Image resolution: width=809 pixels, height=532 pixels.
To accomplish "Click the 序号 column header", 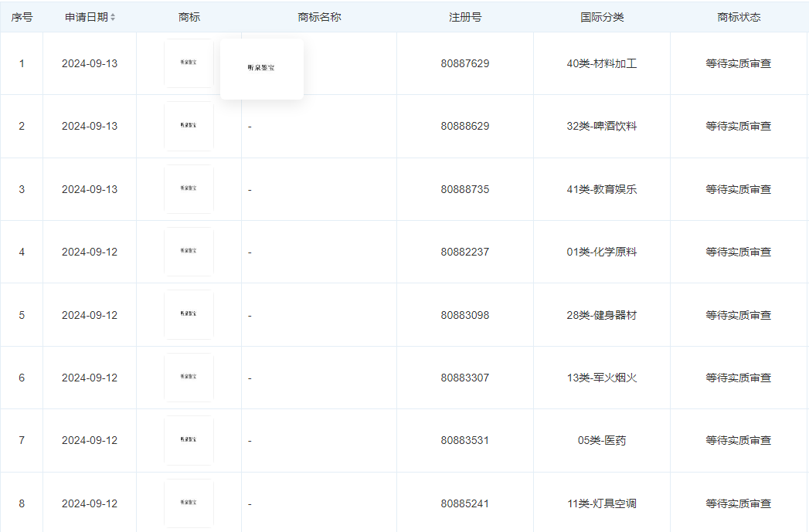I will (x=22, y=17).
